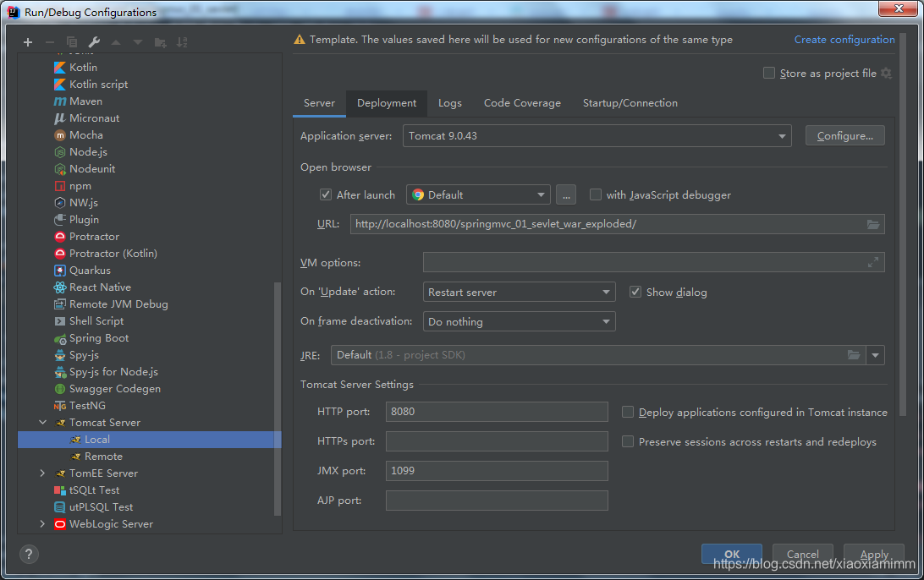Image resolution: width=924 pixels, height=580 pixels.
Task: Check Preserve sessions across restarts and redeploys
Action: (628, 441)
